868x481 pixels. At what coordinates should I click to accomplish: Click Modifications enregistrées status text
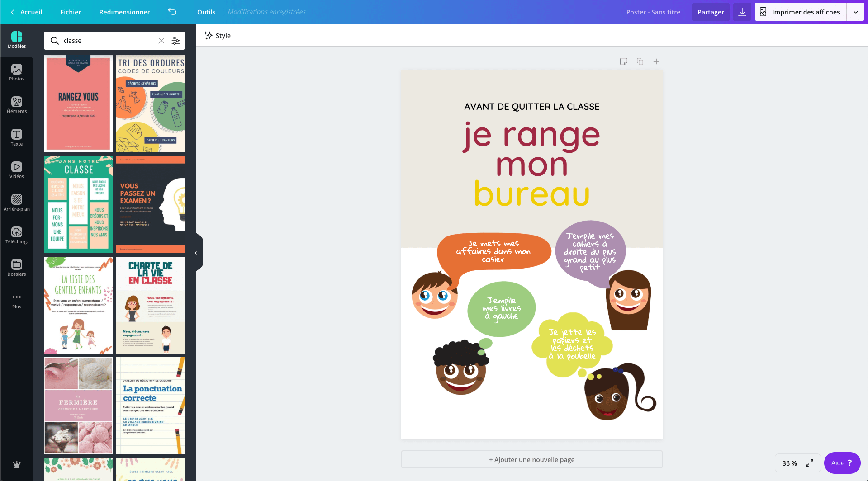(x=267, y=12)
